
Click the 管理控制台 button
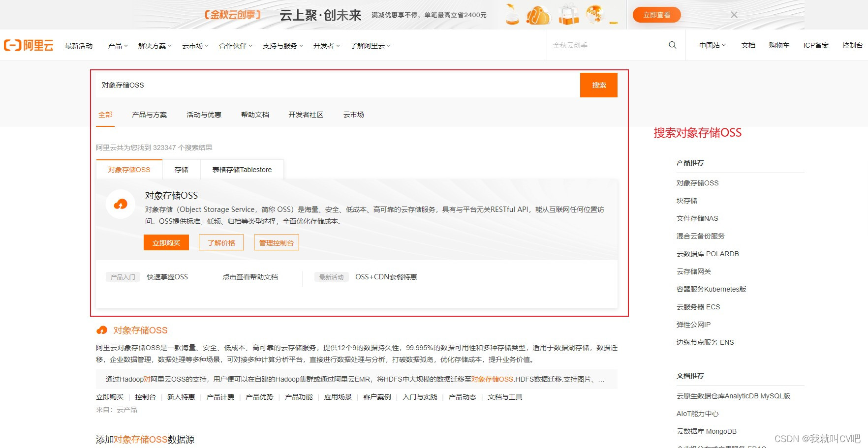click(276, 242)
